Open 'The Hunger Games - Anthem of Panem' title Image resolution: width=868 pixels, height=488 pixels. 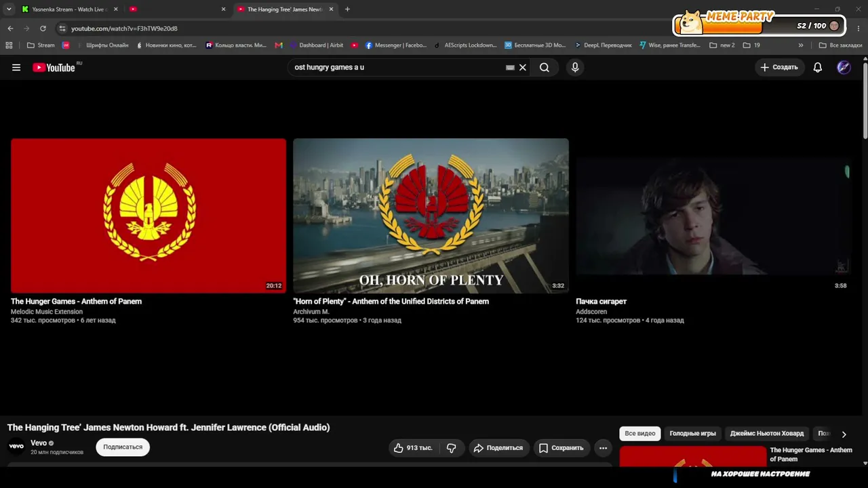click(x=76, y=302)
